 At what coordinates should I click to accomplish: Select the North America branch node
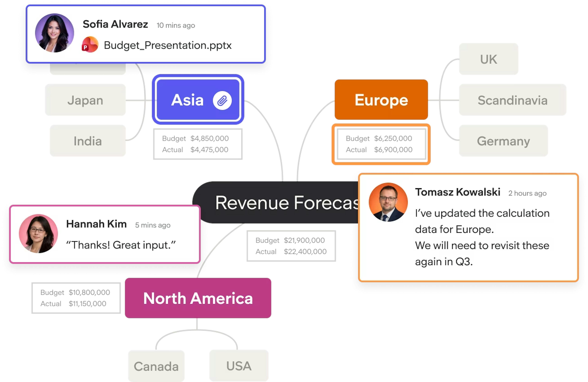[x=198, y=298]
